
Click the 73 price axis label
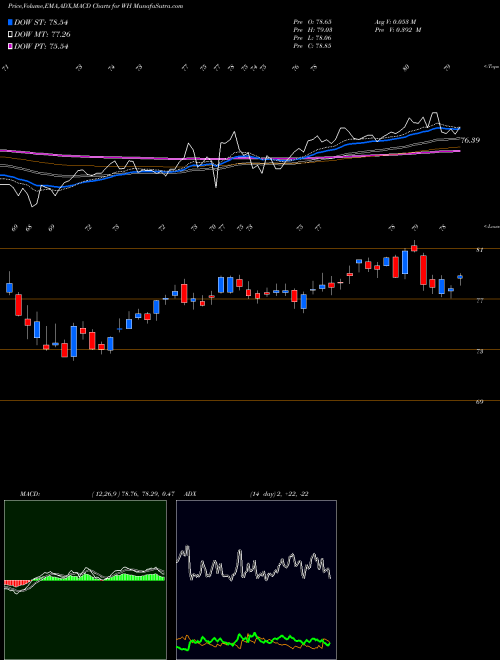(479, 351)
